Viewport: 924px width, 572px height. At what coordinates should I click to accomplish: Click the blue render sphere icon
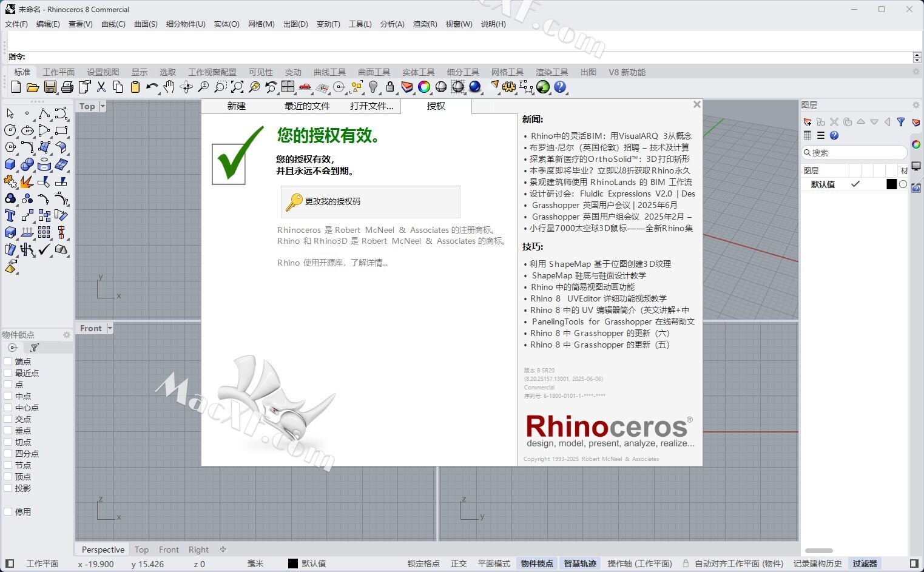click(x=475, y=87)
